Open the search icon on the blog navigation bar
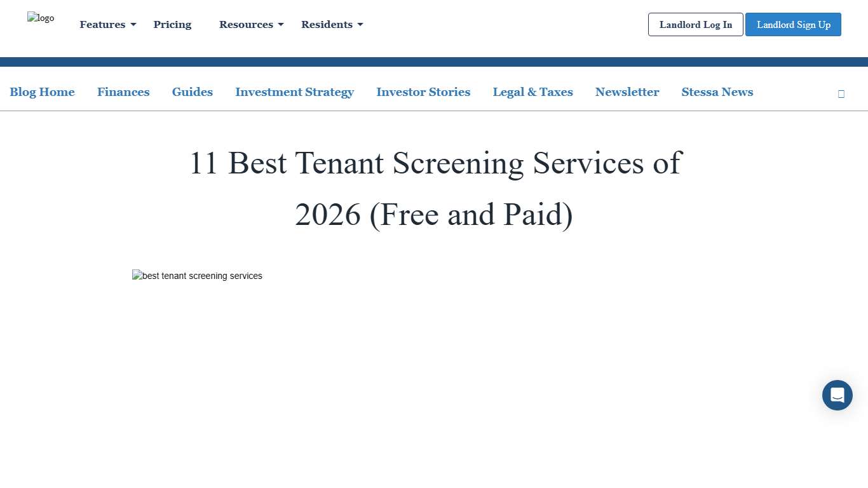Viewport: 868px width, 488px height. point(841,93)
